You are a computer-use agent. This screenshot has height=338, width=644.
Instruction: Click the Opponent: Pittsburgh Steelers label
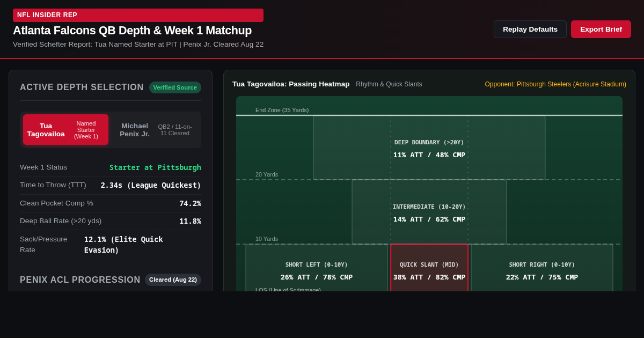tap(555, 84)
